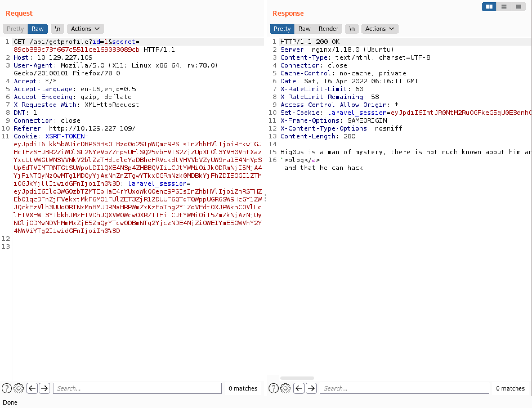Click Response horizontal scrollbar thumb

[x=297, y=378]
